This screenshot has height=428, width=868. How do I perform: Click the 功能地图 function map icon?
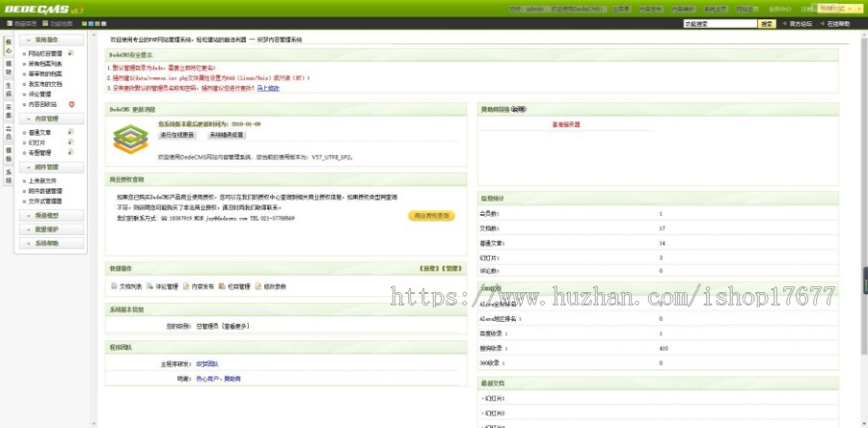tap(45, 24)
